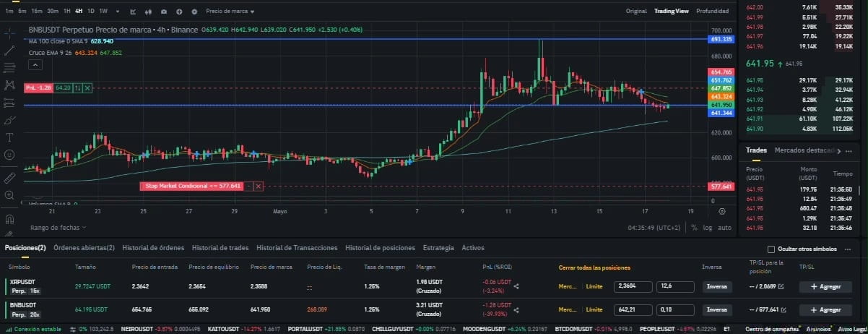Open 'Rango de fechas' dropdown
This screenshot has width=868, height=334.
pyautogui.click(x=57, y=227)
